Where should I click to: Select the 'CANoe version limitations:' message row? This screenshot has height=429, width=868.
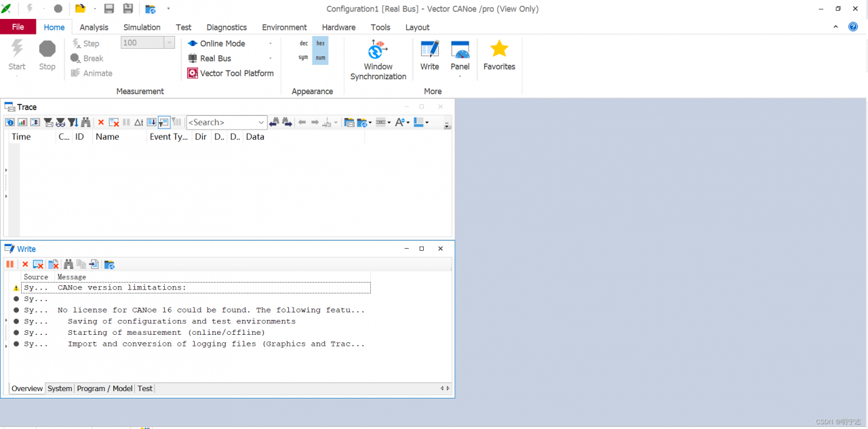coord(196,287)
